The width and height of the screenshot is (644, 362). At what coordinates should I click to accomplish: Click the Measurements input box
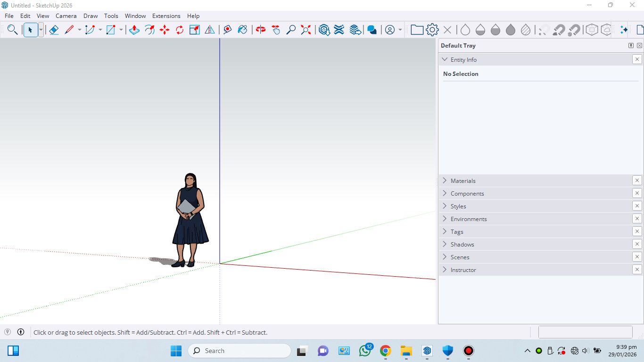click(585, 332)
